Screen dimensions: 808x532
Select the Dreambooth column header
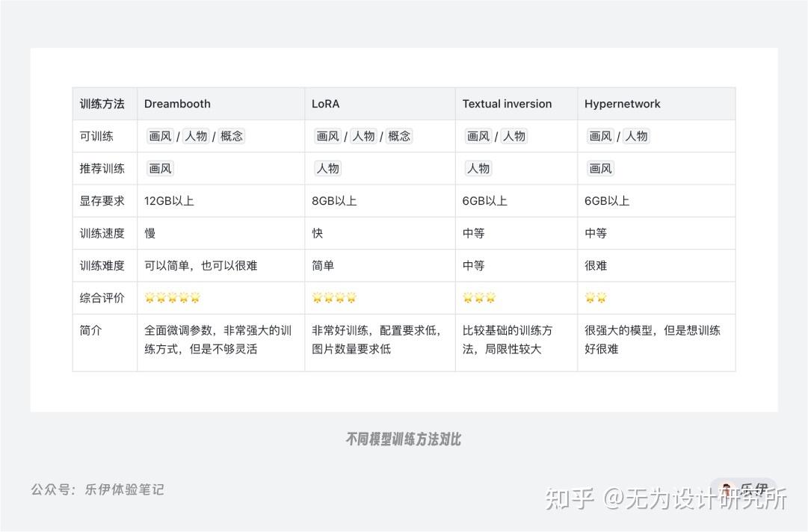220,104
